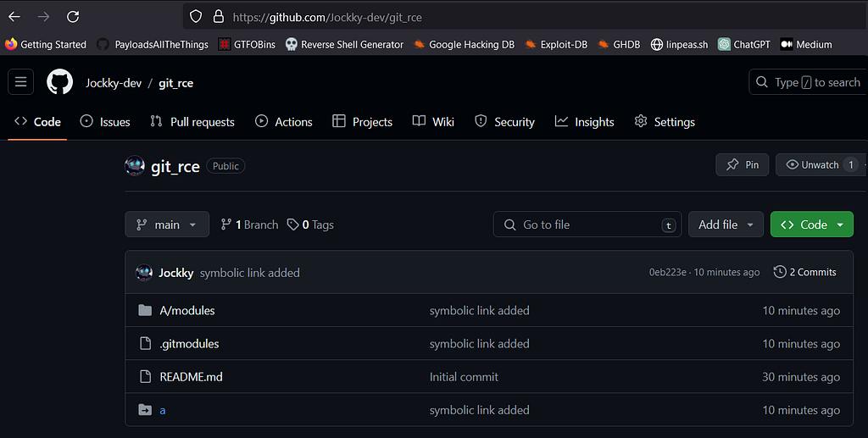Reload the page with the refresh icon
This screenshot has height=438, width=868.
[x=73, y=17]
